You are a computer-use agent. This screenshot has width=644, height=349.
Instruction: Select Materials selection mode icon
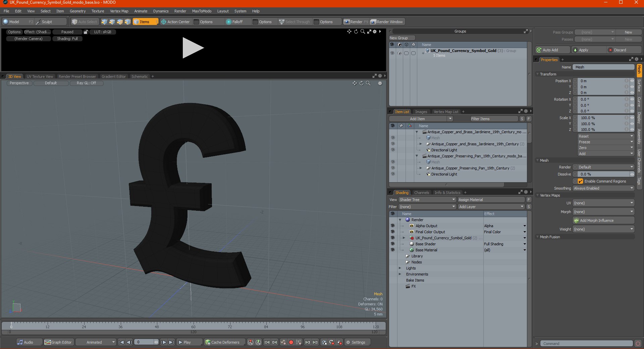point(127,22)
